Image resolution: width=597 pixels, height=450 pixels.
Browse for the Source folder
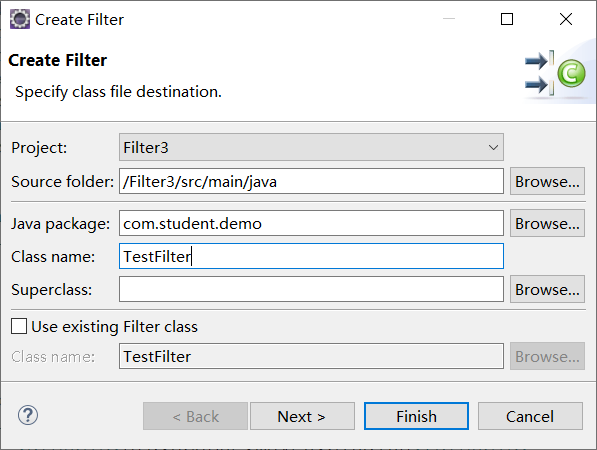point(547,182)
